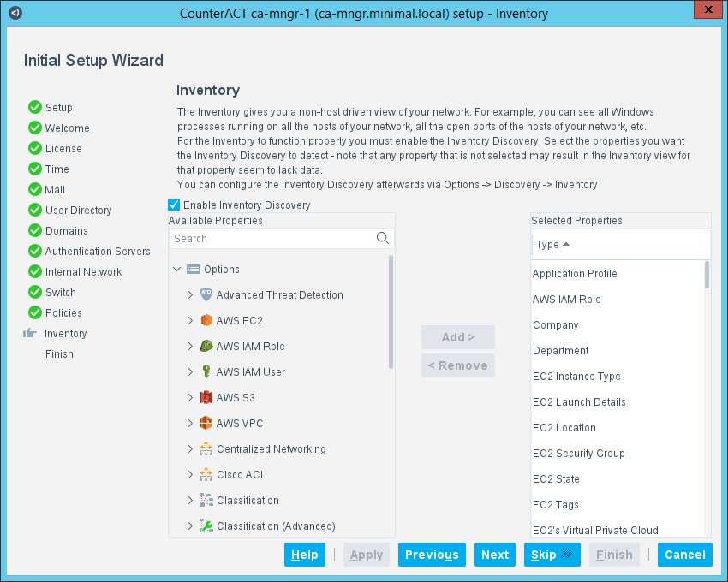Click the < Remove button
Image resolution: width=728 pixels, height=582 pixels.
(458, 365)
